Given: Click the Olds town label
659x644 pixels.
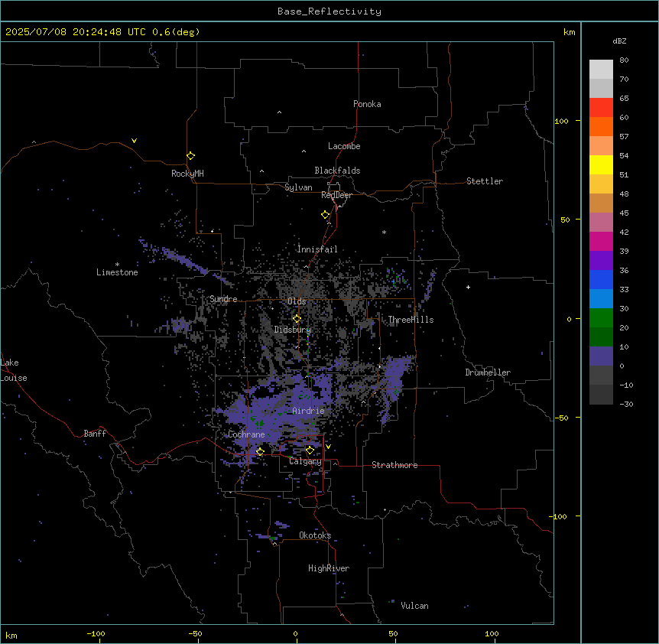Looking at the screenshot, I should [x=297, y=301].
